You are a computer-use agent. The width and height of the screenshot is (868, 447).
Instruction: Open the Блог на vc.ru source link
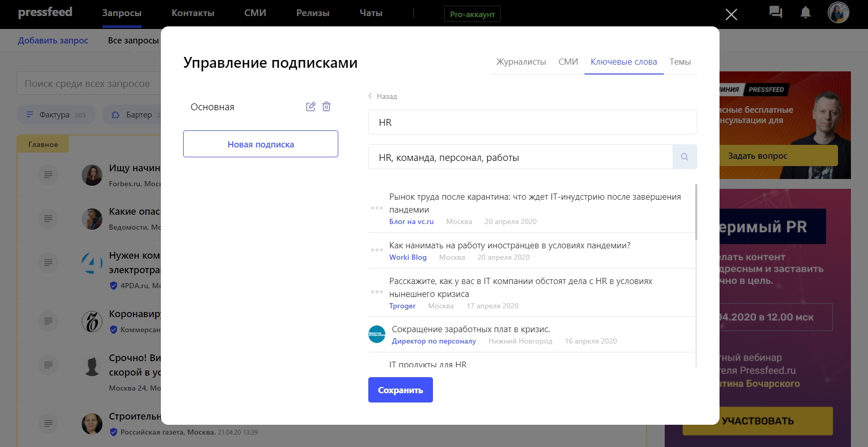coord(411,221)
